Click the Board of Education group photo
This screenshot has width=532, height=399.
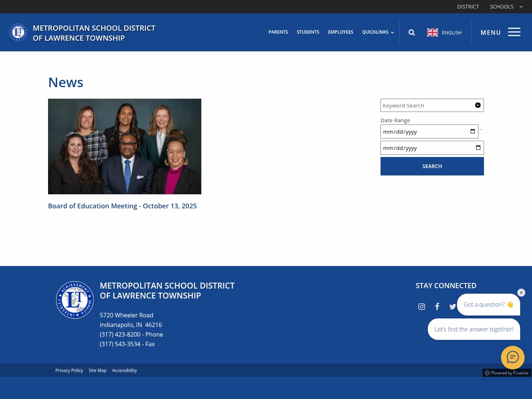pos(125,146)
